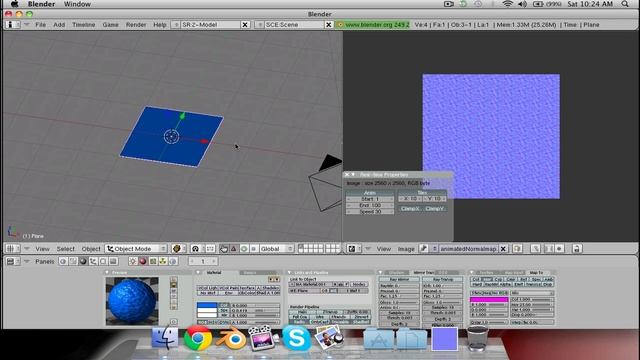This screenshot has height=360, width=640.
Task: Select the Material buttons red sphere icon
Action: coord(143,261)
